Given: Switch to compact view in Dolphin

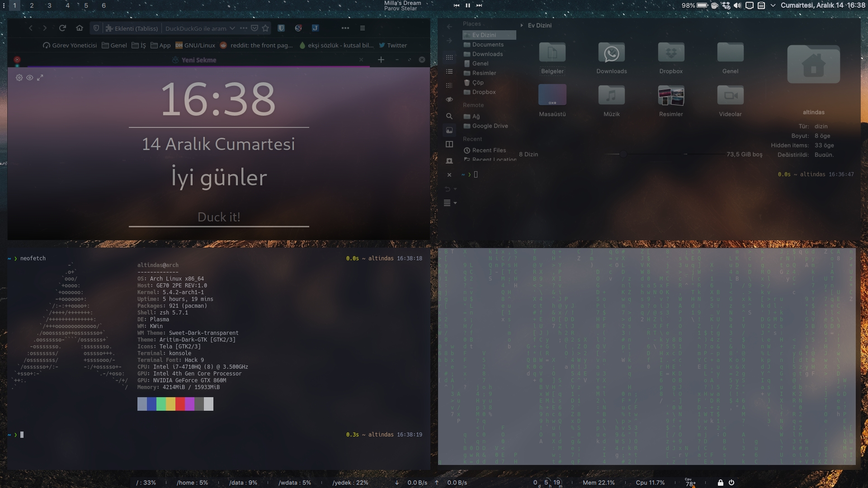Looking at the screenshot, I should 449,85.
